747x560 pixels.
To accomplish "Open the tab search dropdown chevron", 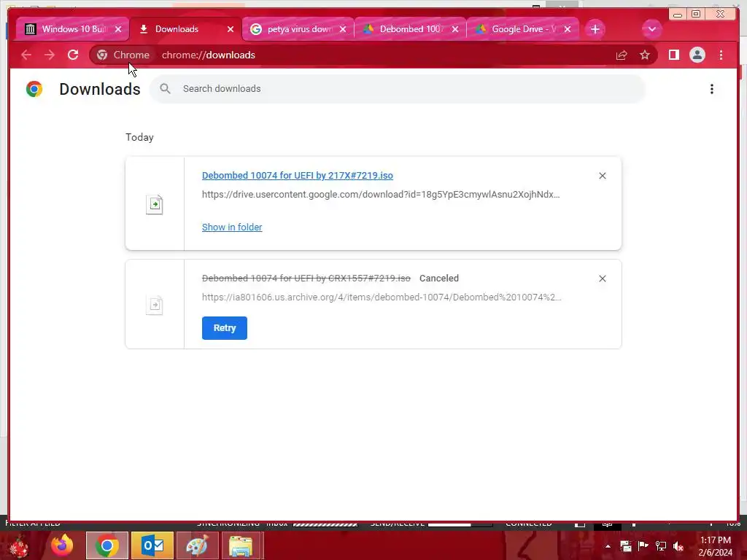I will point(651,29).
